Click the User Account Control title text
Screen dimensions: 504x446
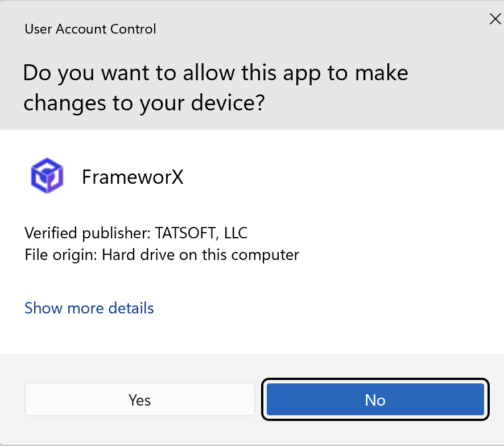point(90,29)
